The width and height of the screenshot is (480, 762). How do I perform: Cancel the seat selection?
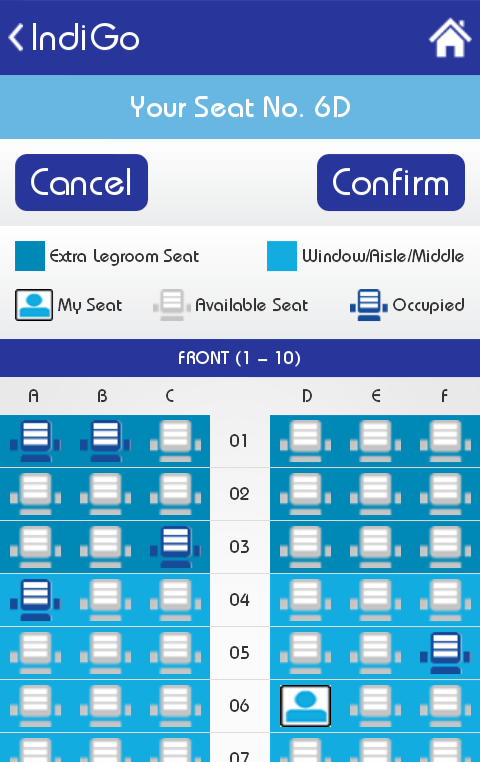coord(81,183)
